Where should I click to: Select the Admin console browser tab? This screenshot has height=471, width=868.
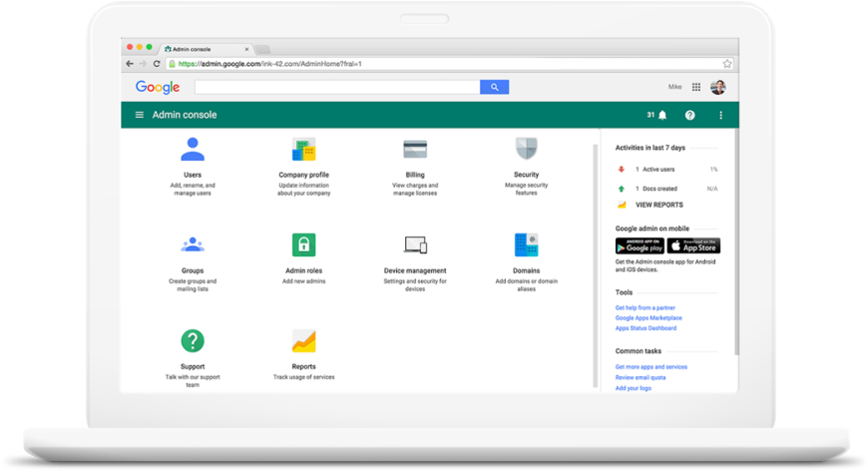206,49
